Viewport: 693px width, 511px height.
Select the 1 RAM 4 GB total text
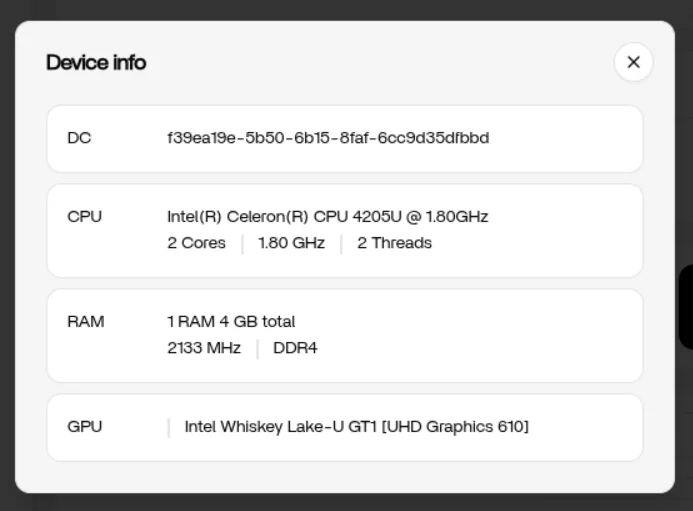(x=231, y=321)
